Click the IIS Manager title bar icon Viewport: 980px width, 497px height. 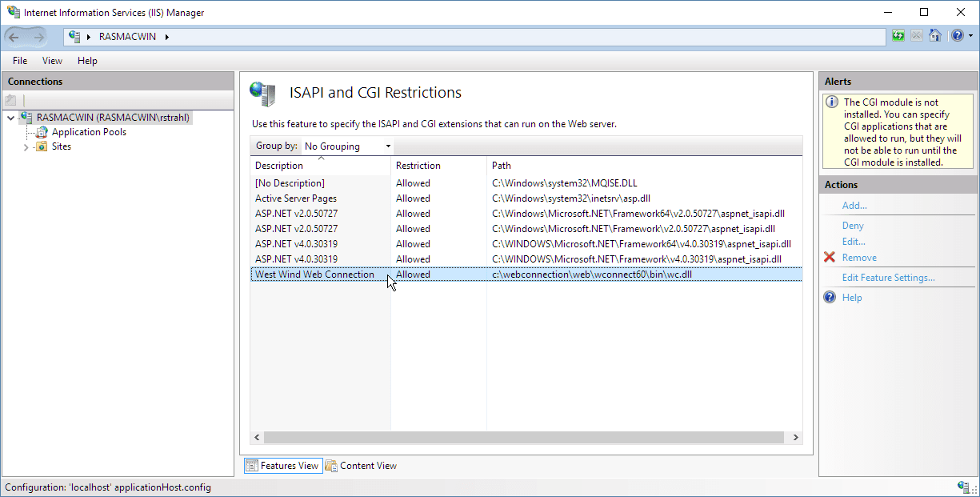pyautogui.click(x=13, y=12)
